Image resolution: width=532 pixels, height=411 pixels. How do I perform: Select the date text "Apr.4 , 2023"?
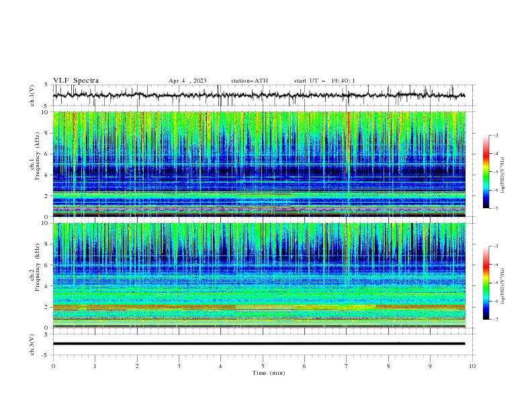[x=187, y=81]
